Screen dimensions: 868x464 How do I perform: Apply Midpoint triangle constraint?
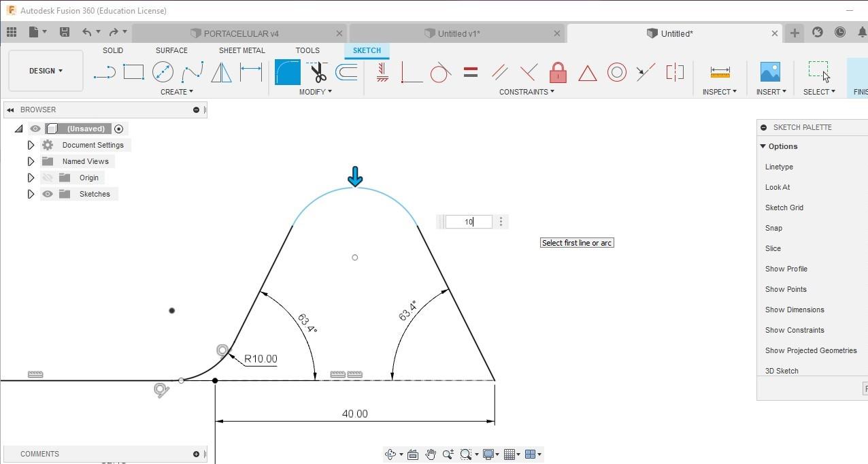pos(587,72)
